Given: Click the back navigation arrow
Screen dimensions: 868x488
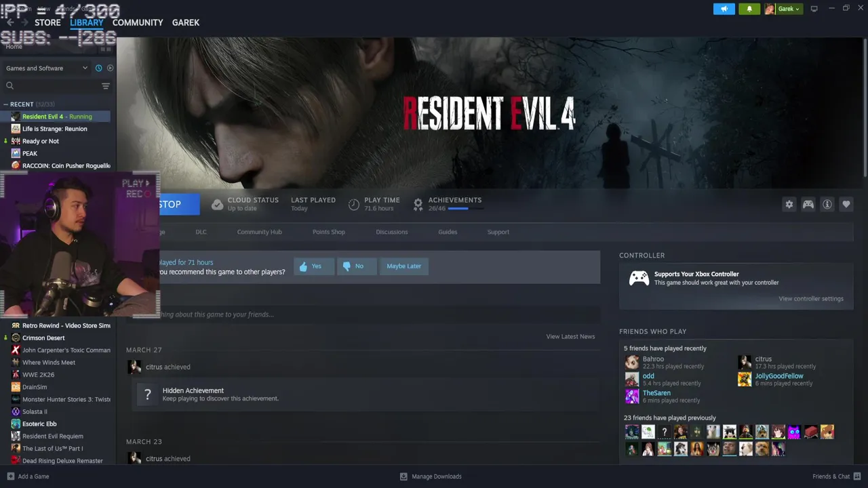Looking at the screenshot, I should pos(9,22).
